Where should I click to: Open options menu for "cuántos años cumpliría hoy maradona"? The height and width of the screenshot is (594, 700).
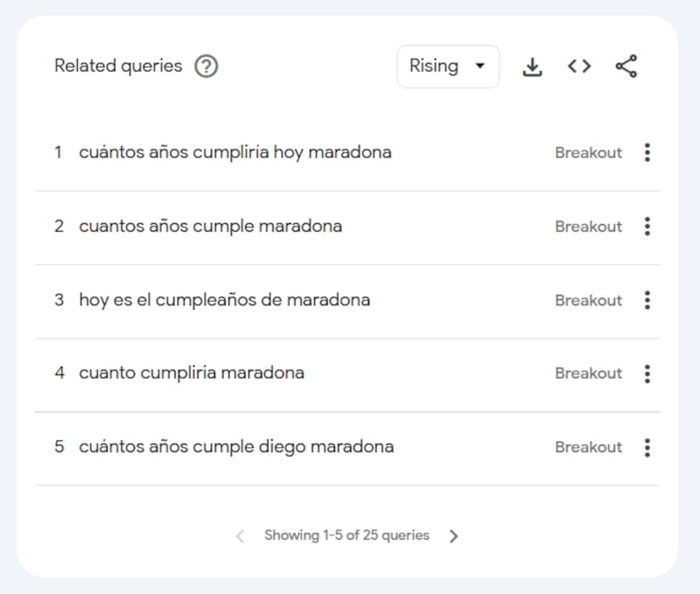(x=647, y=152)
